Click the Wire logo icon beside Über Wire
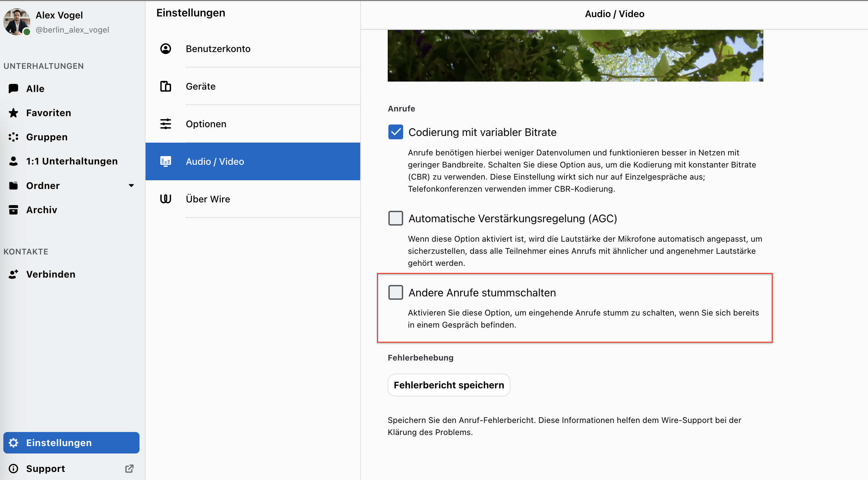This screenshot has height=480, width=868. 165,199
